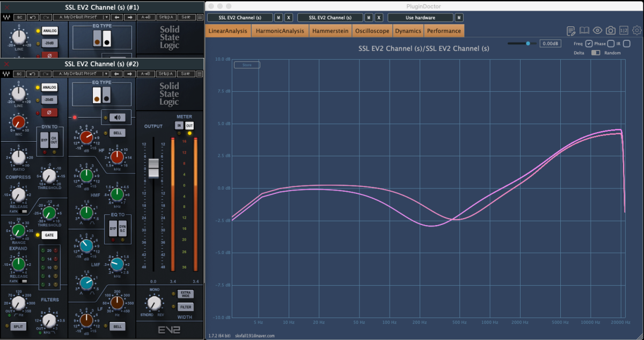This screenshot has height=340, width=644.
Task: Open the hamburger menu in SSL EV2 #1
Action: point(200,17)
